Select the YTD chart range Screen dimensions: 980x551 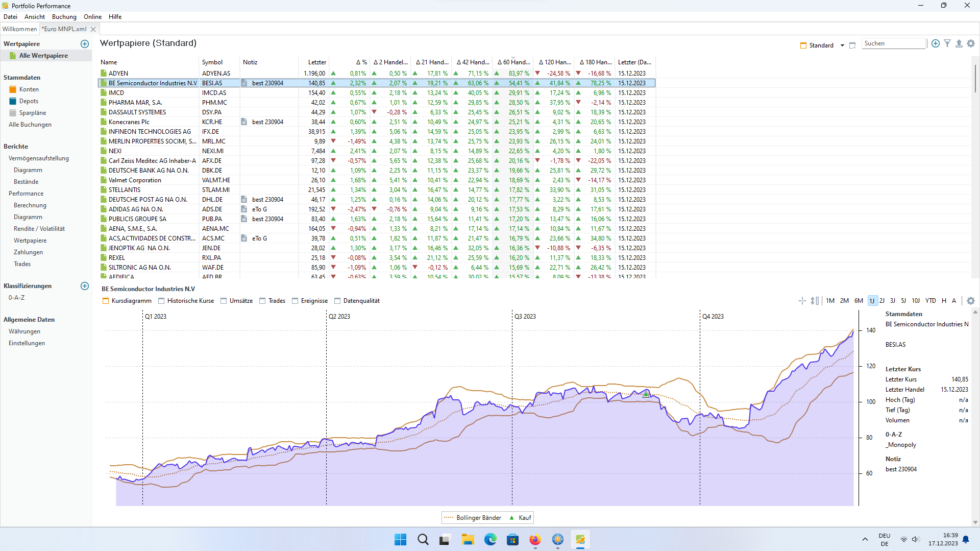pos(931,301)
